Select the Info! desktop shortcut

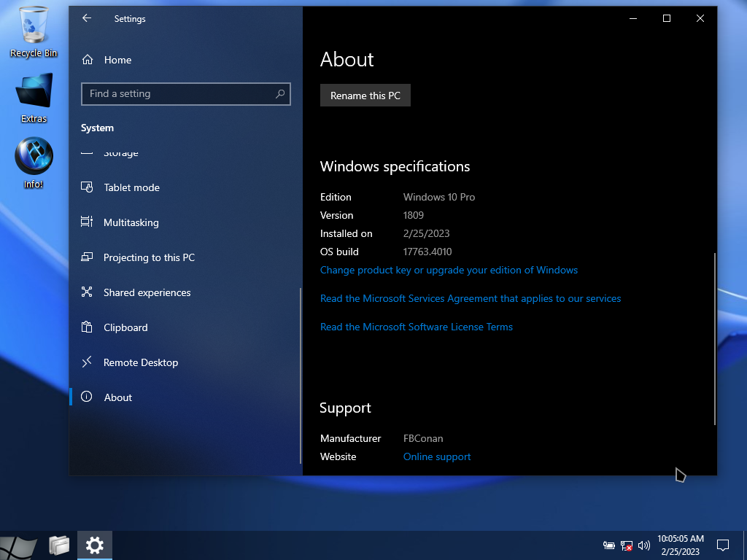[34, 163]
